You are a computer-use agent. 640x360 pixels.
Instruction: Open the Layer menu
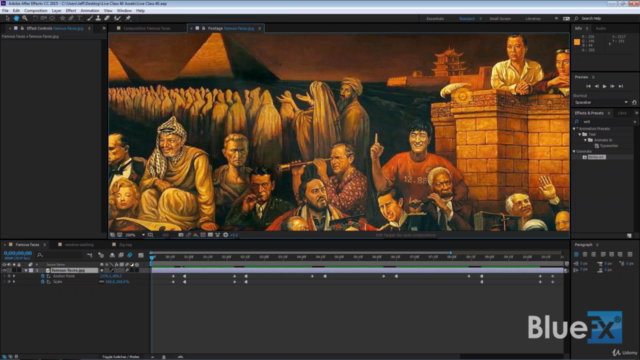coord(56,11)
